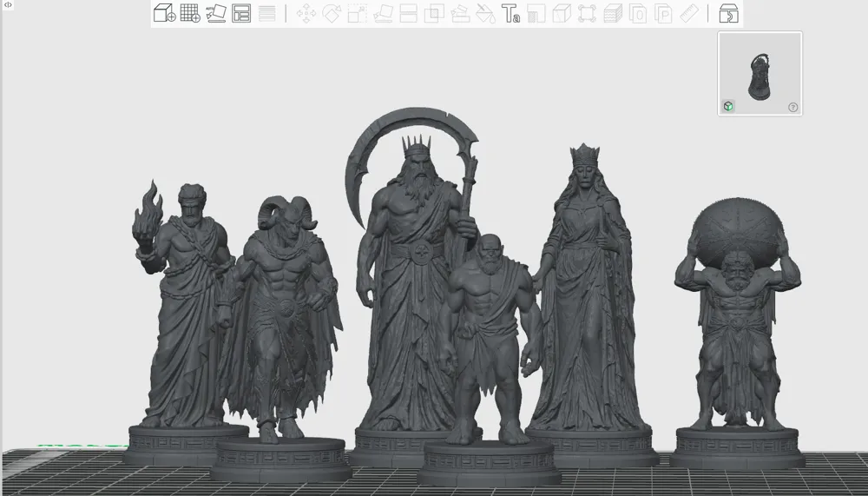Open the Text shape tool
868x496 pixels.
coord(510,13)
